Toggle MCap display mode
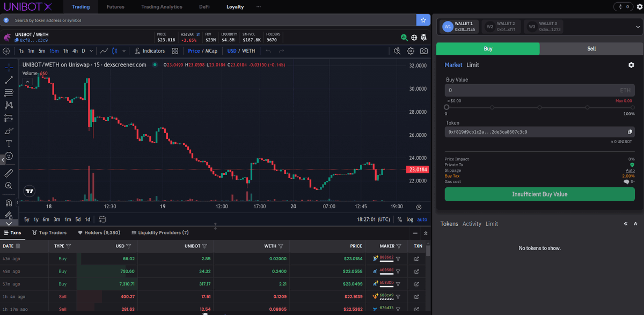 (211, 51)
